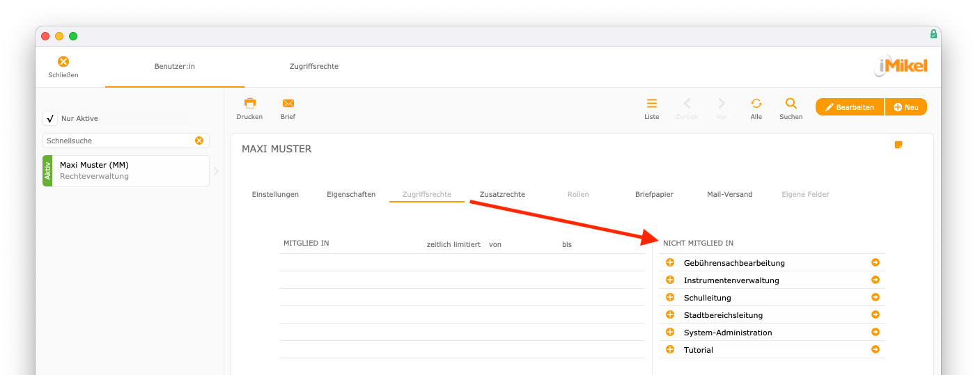Click the macOS yellow minimize window button

[x=59, y=36]
